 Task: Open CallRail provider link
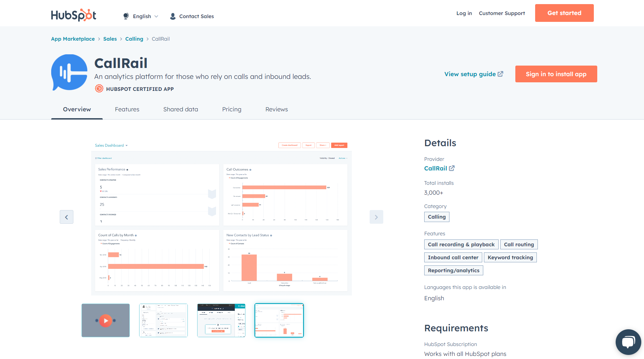pyautogui.click(x=435, y=168)
